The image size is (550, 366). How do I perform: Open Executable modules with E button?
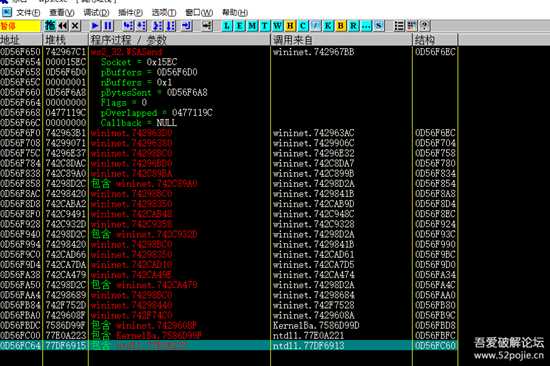pos(240,26)
